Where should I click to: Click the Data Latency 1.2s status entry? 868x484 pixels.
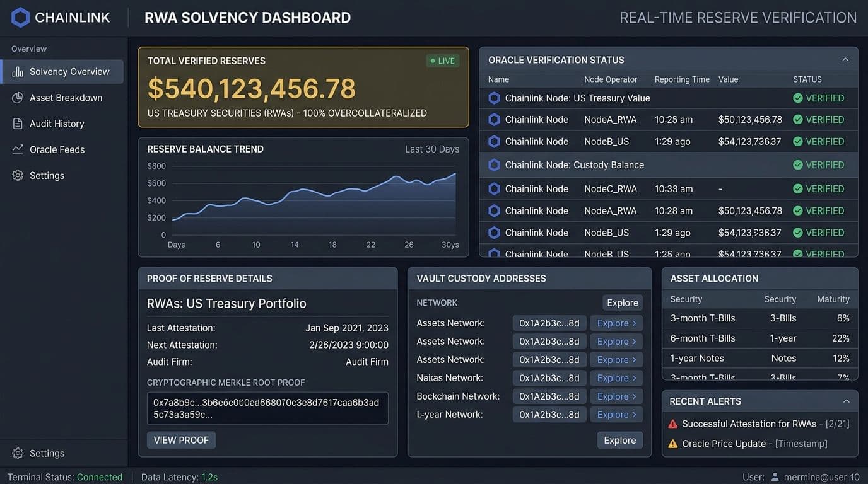[x=179, y=477]
